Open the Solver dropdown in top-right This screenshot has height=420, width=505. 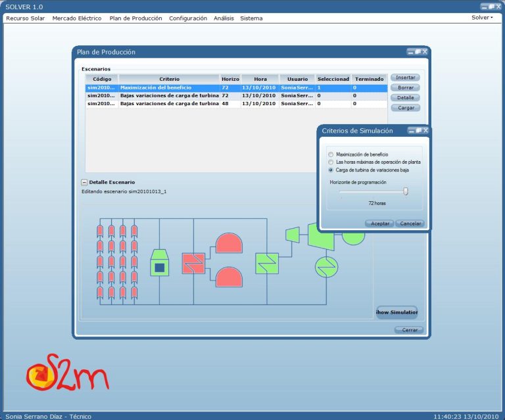tap(482, 18)
